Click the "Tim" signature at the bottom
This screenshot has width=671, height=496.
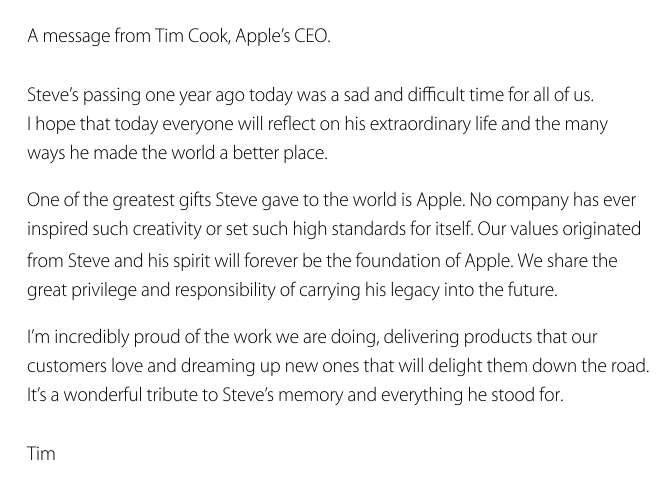tap(41, 453)
